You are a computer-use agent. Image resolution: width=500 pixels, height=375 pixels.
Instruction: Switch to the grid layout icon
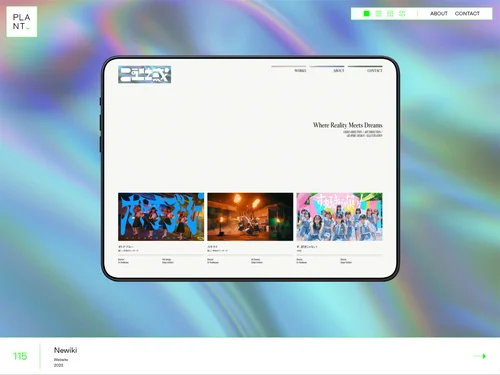click(390, 14)
